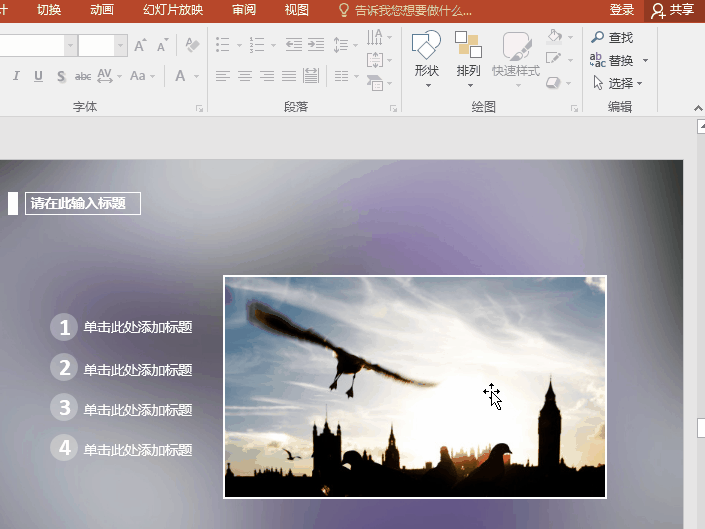Click the Tell Me search box 告诉我您想要做什么
705x529 pixels.
(406, 10)
